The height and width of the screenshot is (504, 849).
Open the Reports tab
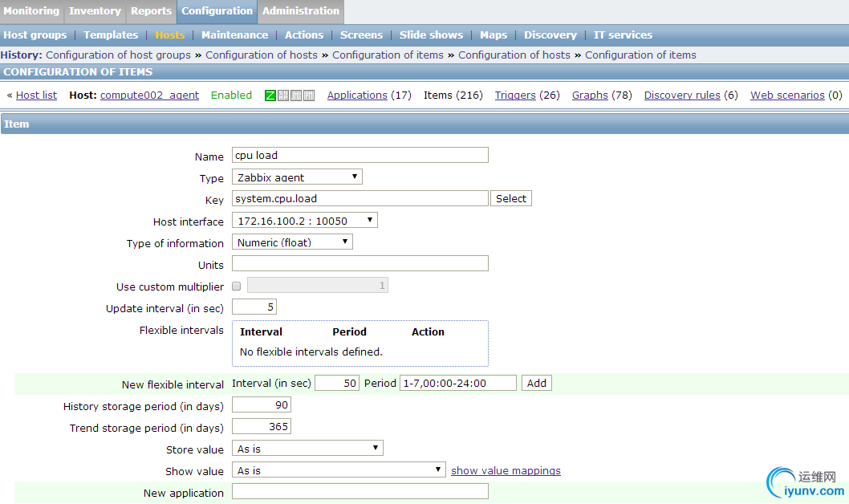(151, 11)
